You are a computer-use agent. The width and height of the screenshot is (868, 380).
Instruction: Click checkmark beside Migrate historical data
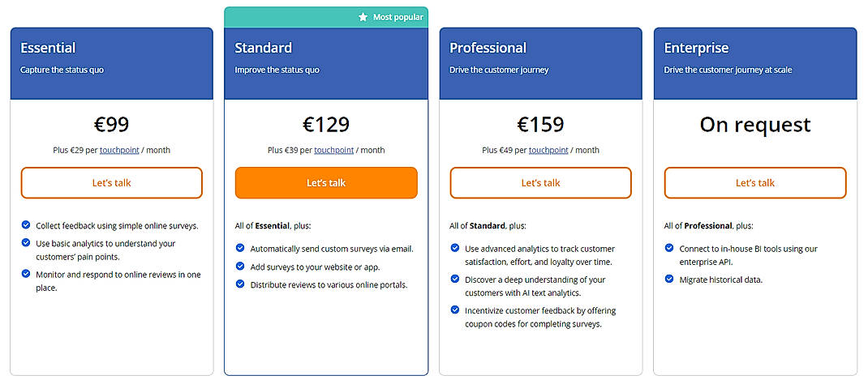pos(669,279)
